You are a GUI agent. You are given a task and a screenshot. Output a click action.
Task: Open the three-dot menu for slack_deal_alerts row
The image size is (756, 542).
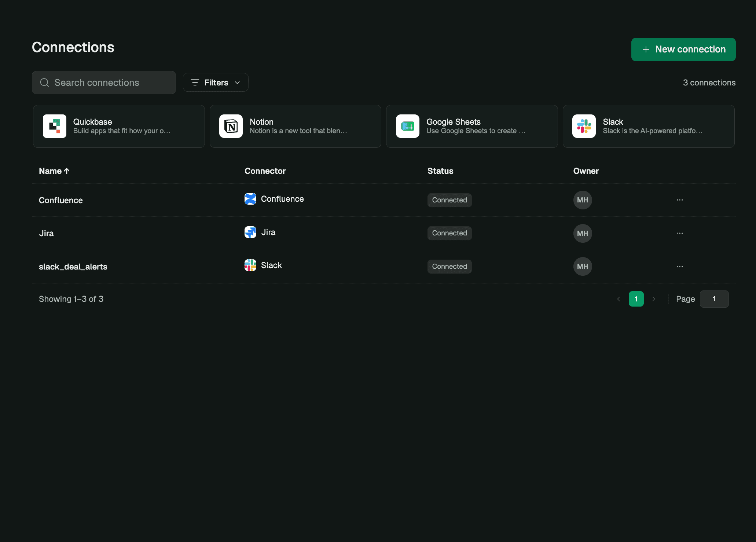point(680,267)
